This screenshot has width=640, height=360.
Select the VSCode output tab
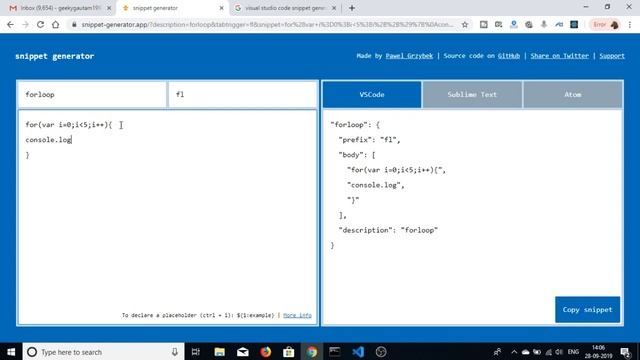(x=372, y=94)
